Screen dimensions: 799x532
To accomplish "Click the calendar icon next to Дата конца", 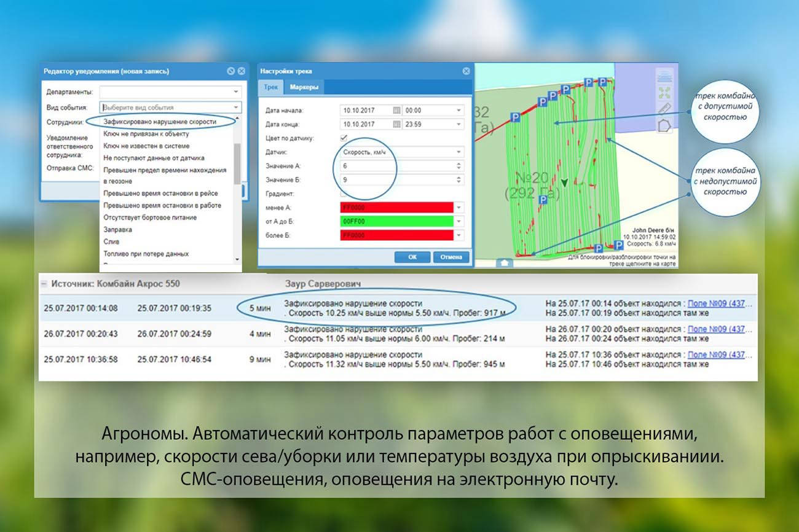I will point(397,124).
